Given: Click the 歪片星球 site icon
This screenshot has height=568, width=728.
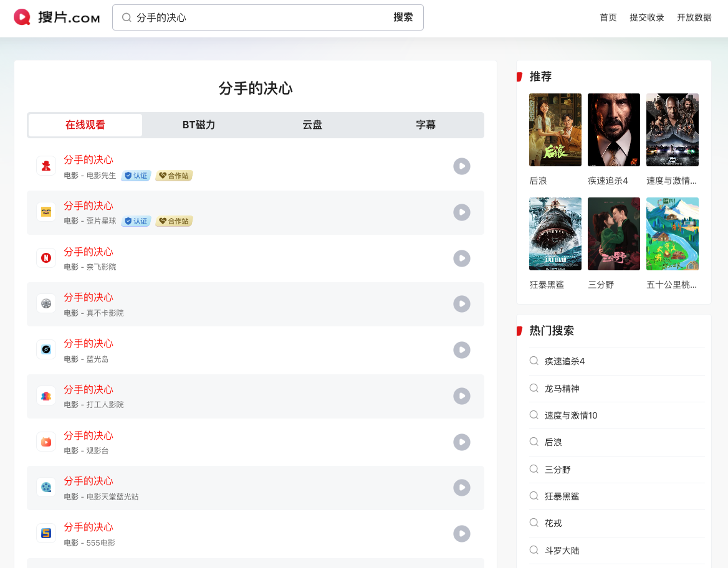Looking at the screenshot, I should [x=46, y=212].
